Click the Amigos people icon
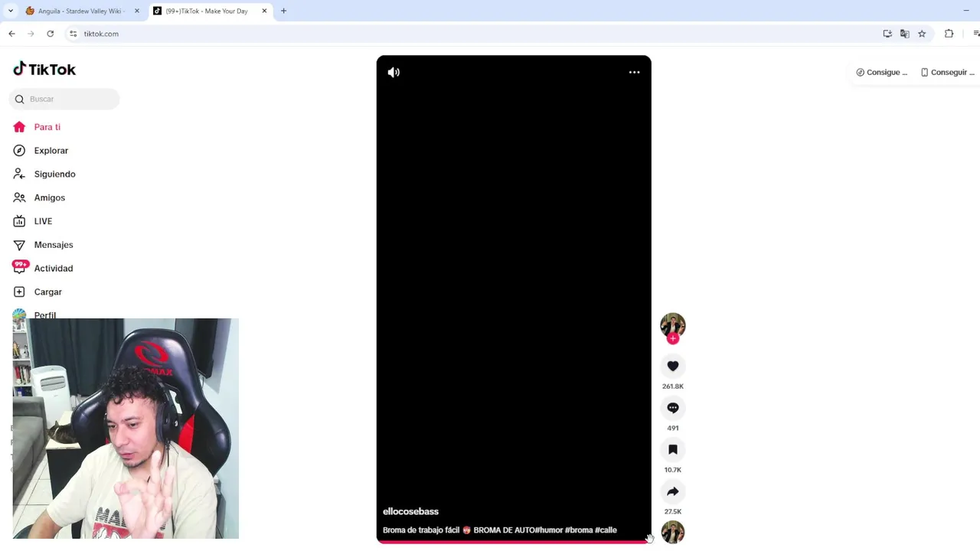Viewport: 980px width, 551px height. pyautogui.click(x=19, y=197)
